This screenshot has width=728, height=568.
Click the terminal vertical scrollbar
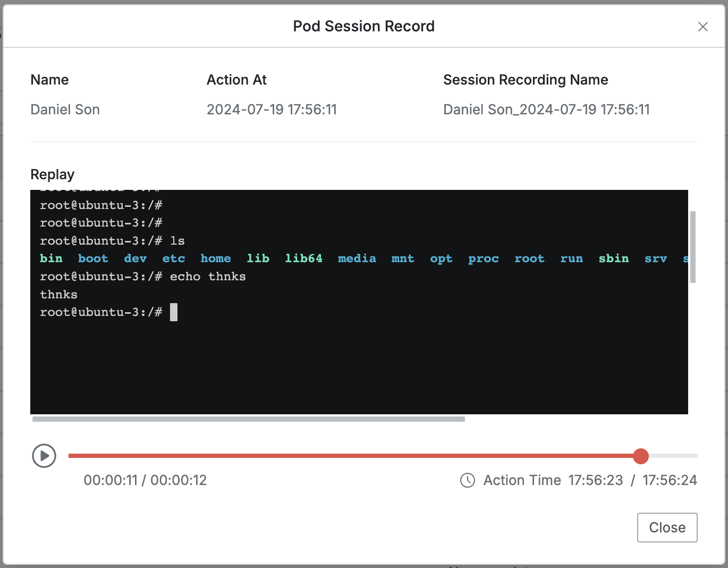(692, 247)
